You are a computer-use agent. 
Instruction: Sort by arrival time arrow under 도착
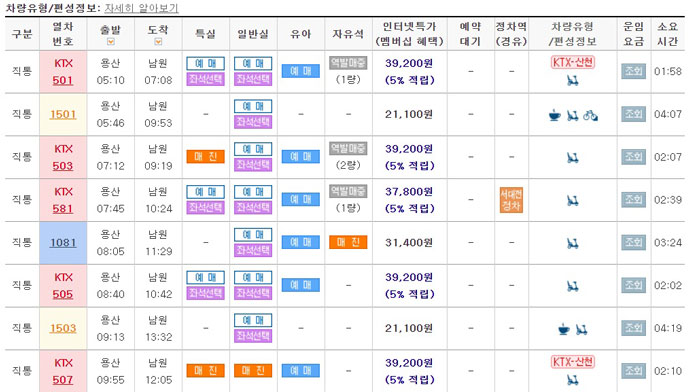click(x=158, y=42)
